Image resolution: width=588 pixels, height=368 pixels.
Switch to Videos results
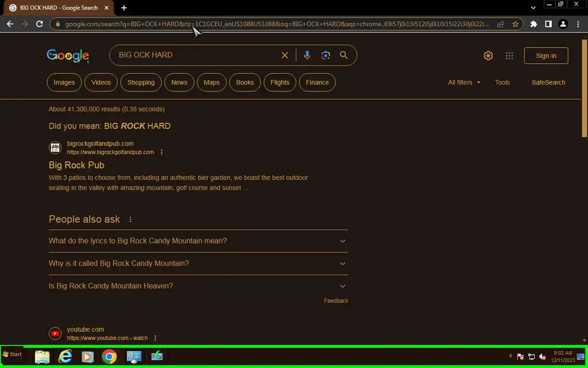click(x=101, y=82)
